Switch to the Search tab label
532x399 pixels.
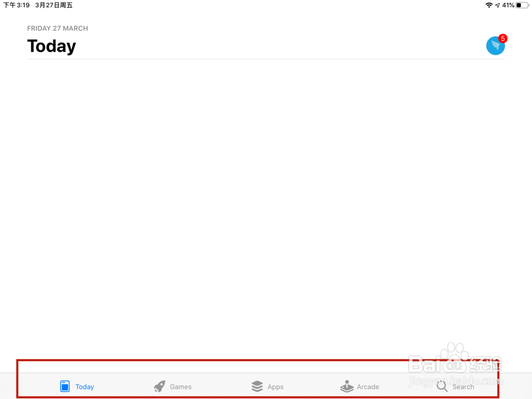[463, 387]
